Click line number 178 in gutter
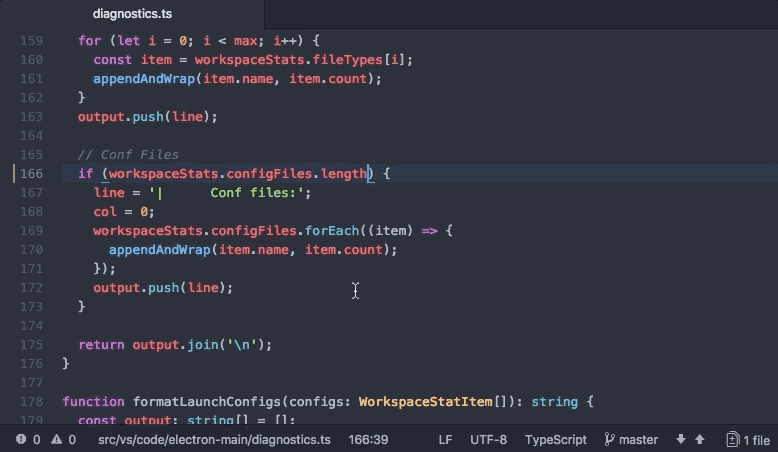This screenshot has height=452, width=778. coord(31,401)
